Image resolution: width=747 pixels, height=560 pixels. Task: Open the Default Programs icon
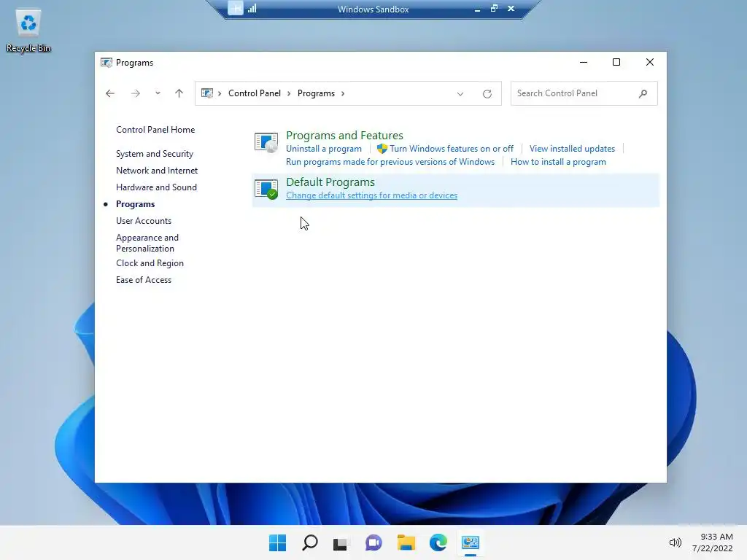[266, 189]
